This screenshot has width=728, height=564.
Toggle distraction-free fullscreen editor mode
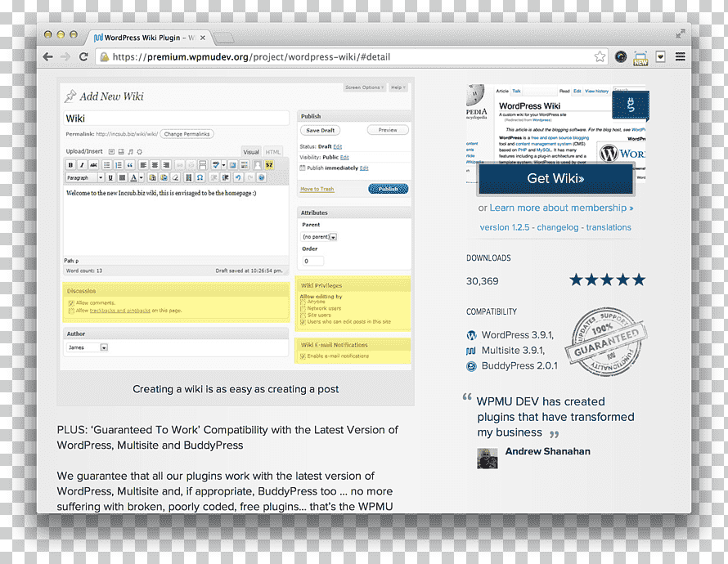pyautogui.click(x=233, y=165)
